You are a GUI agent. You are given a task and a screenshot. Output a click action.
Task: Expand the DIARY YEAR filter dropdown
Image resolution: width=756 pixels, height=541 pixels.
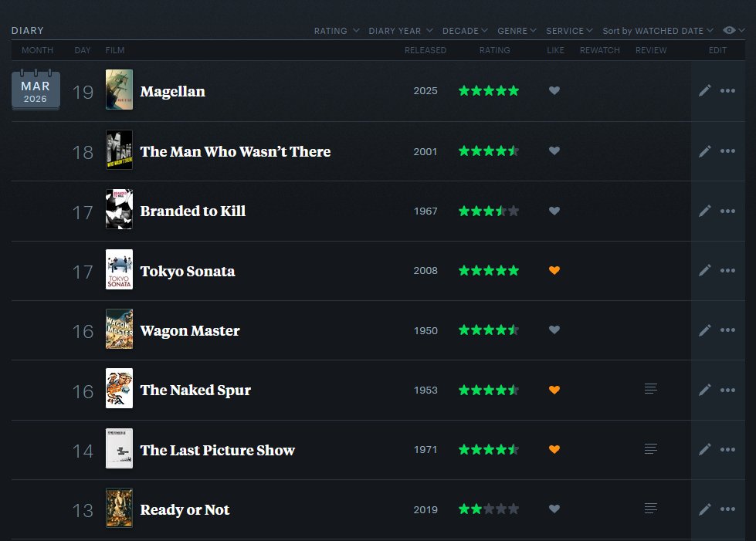click(x=401, y=31)
